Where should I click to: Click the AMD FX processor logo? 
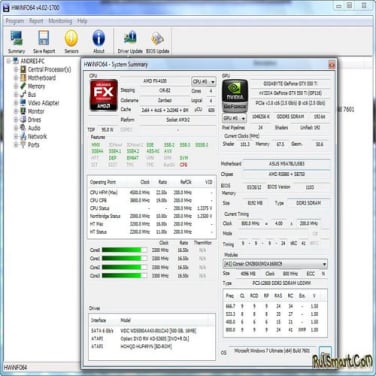click(104, 95)
